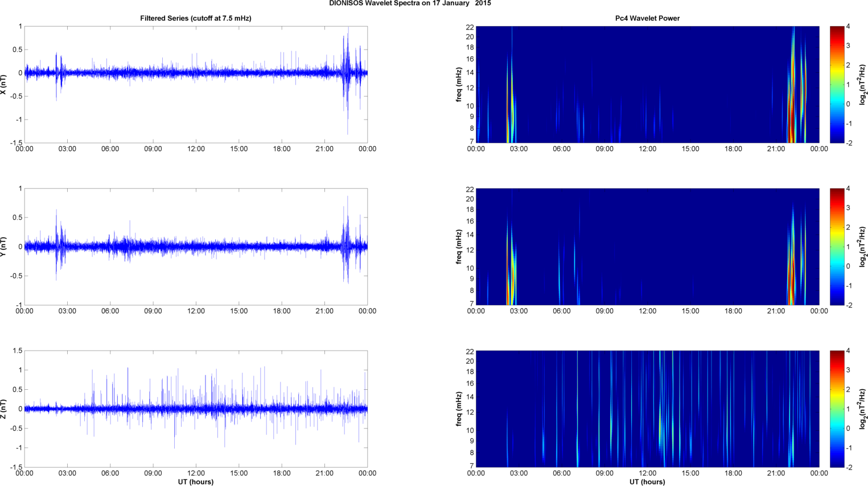Image resolution: width=868 pixels, height=486 pixels.
Task: Click the '22' frequency tick on top spectrogram
Action: point(470,27)
